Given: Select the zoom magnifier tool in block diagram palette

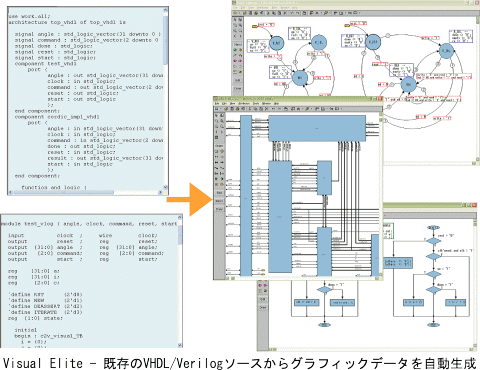Looking at the screenshot, I should coord(222,121).
